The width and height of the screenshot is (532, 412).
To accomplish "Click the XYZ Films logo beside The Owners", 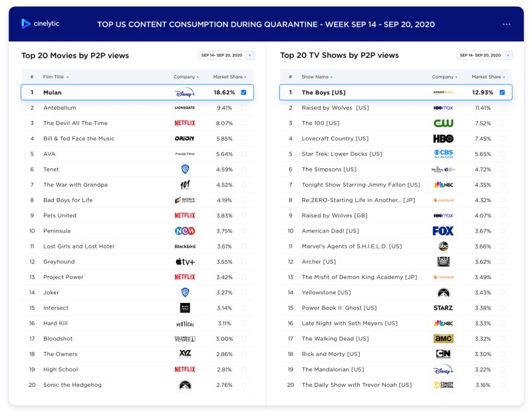I will 185,354.
